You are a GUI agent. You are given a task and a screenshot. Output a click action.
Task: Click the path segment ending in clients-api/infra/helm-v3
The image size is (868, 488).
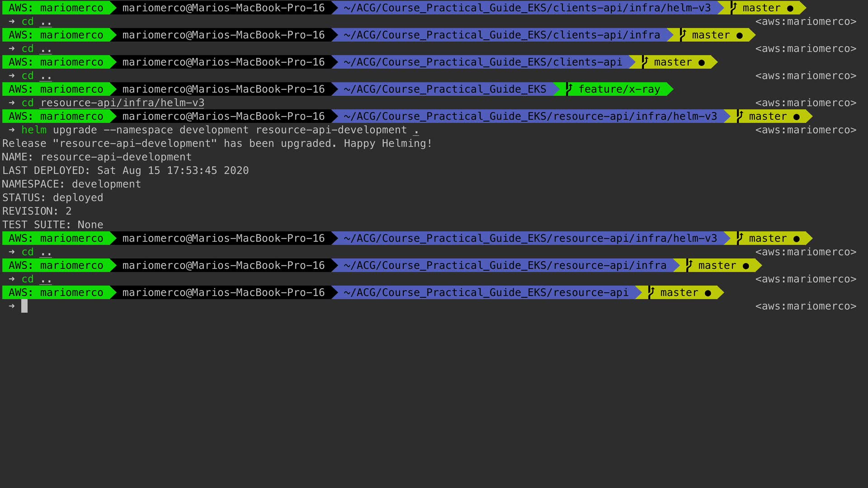pyautogui.click(x=527, y=8)
